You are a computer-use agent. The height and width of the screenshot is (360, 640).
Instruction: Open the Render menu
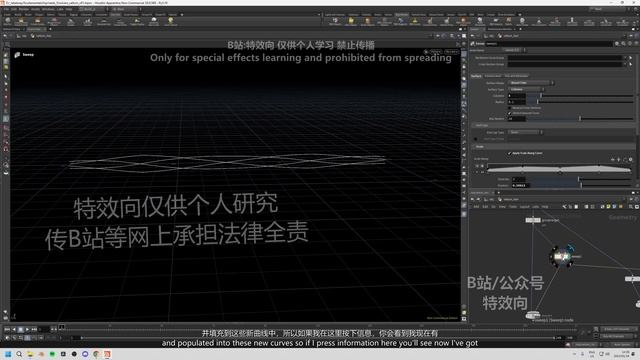coord(24,9)
